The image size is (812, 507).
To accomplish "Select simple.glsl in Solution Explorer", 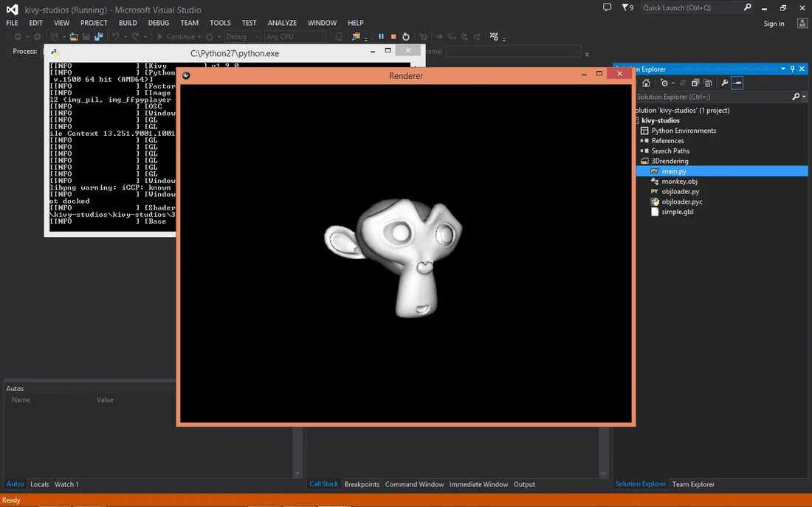I will (678, 212).
